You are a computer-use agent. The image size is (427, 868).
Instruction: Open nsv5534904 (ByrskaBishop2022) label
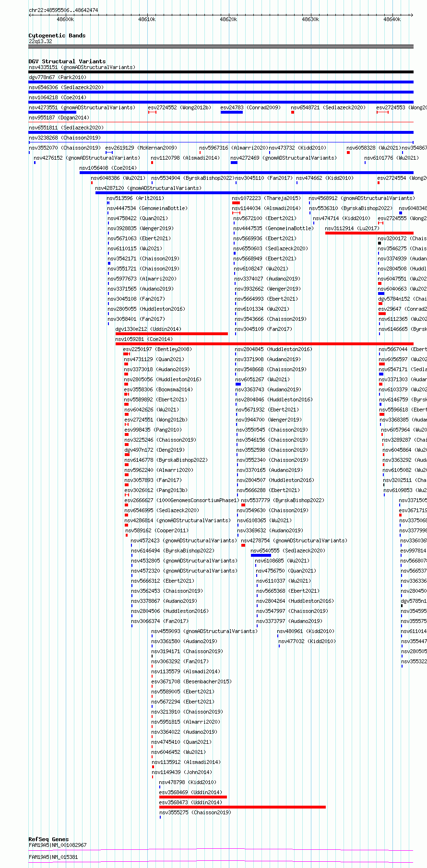193,178
